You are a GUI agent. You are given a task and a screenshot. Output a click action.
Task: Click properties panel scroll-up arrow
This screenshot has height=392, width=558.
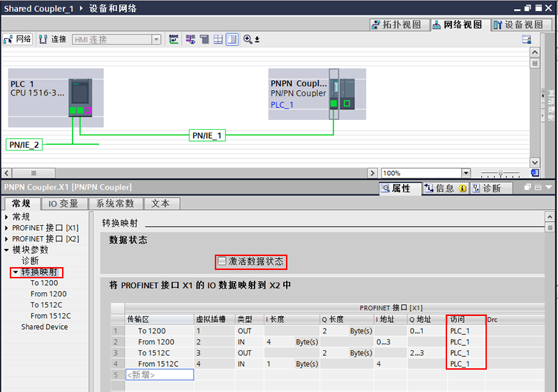tap(550, 217)
